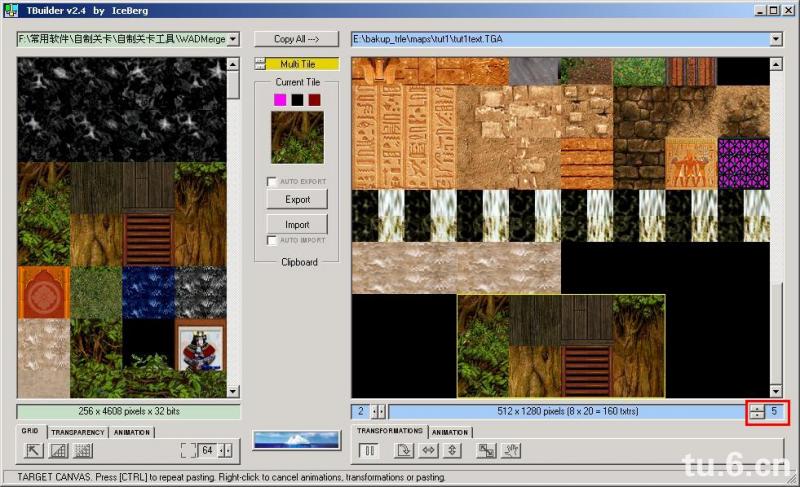Click the pause-bars icon under Transformations

coord(368,451)
